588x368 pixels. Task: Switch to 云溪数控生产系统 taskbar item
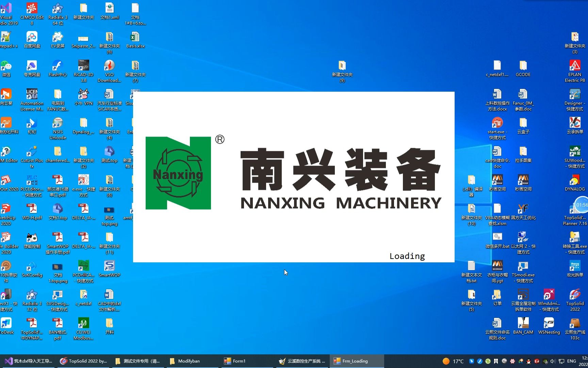[302, 361]
